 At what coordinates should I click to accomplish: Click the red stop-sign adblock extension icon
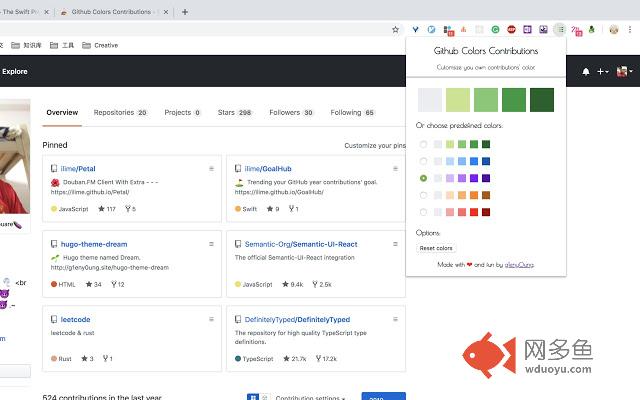[511, 29]
